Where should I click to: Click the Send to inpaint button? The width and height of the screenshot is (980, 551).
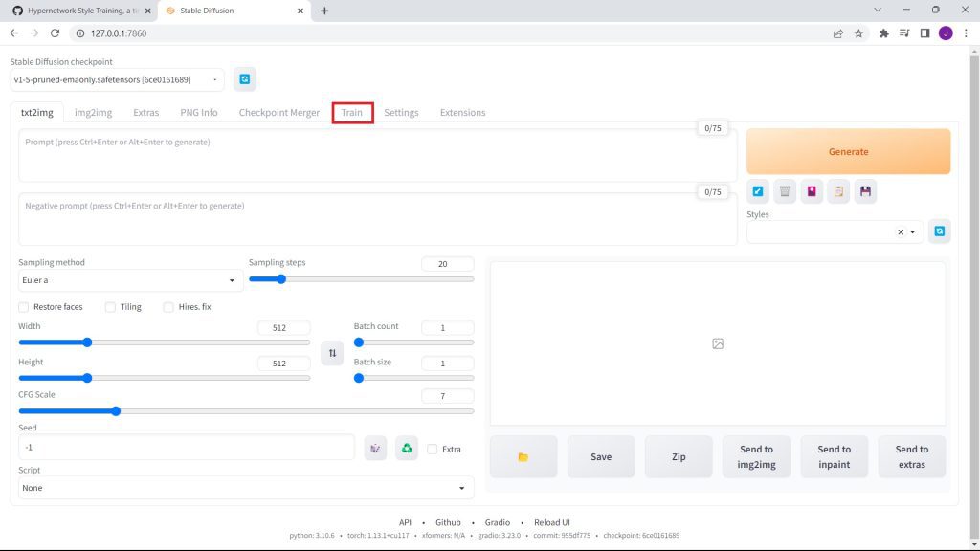click(834, 456)
